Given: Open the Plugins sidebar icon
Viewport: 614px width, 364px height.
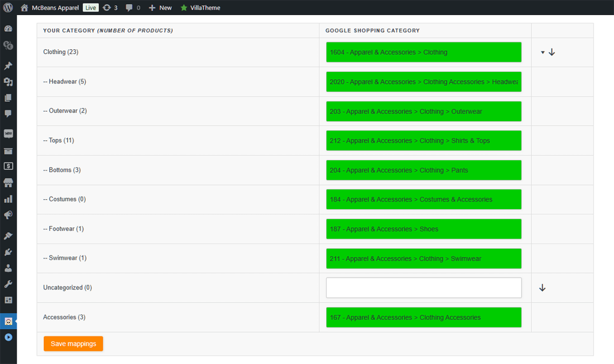Looking at the screenshot, I should [8, 252].
